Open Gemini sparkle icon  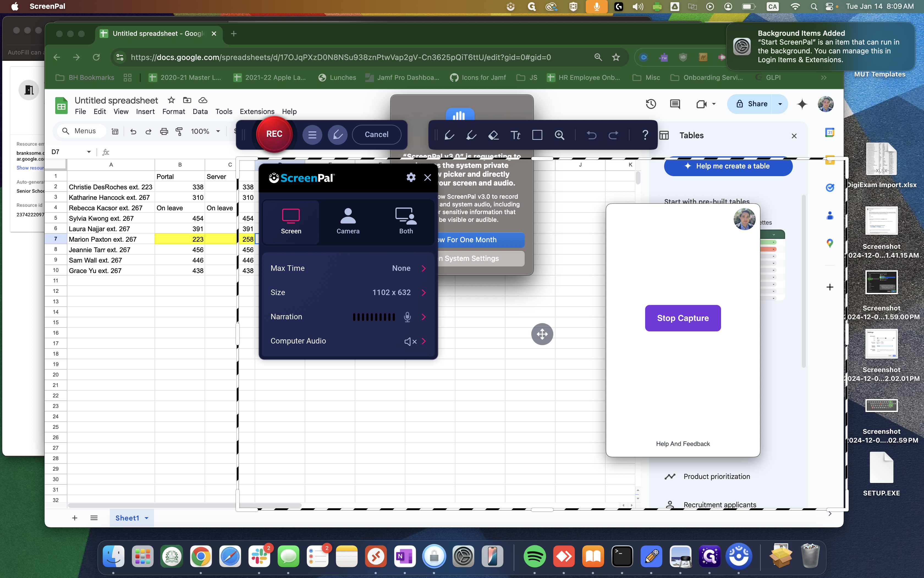(x=802, y=104)
